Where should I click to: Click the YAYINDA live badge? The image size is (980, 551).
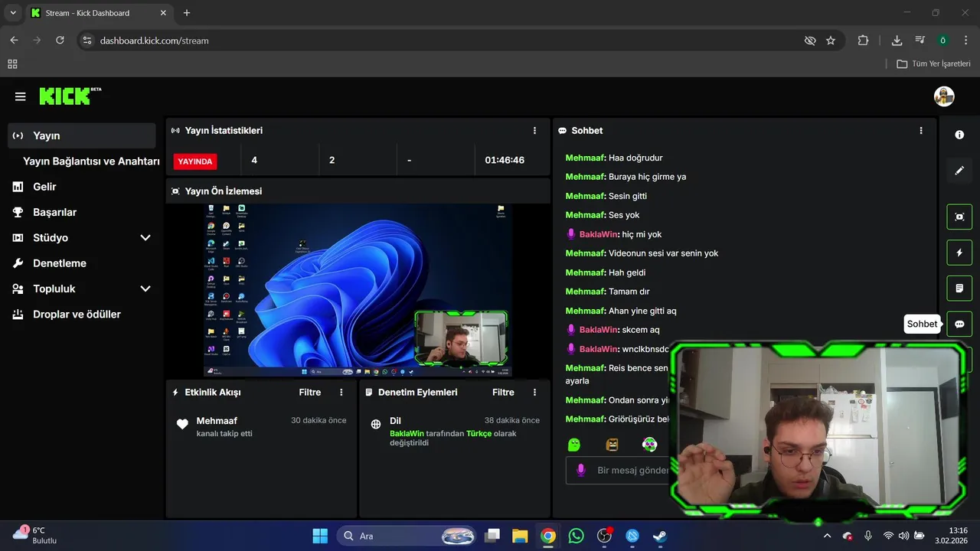[195, 161]
